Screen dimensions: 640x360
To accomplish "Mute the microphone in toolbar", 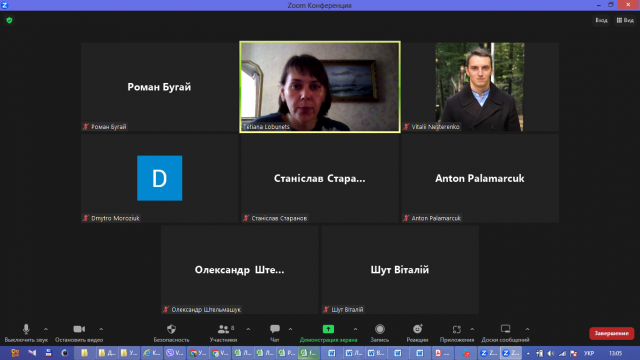I will [x=26, y=329].
